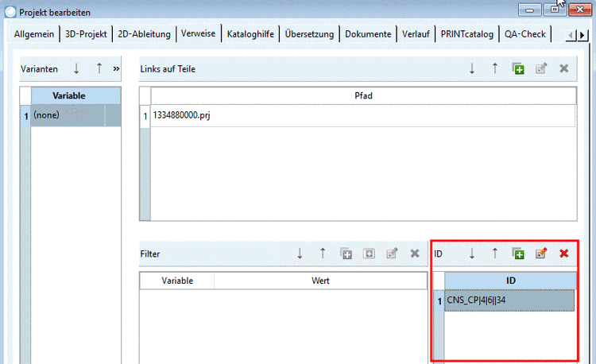Switch to QA-Check tab
This screenshot has height=364, width=596.
click(525, 34)
